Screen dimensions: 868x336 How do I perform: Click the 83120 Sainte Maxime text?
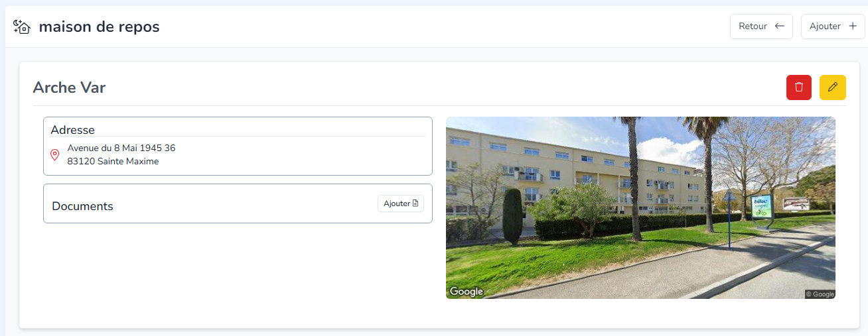click(x=113, y=161)
